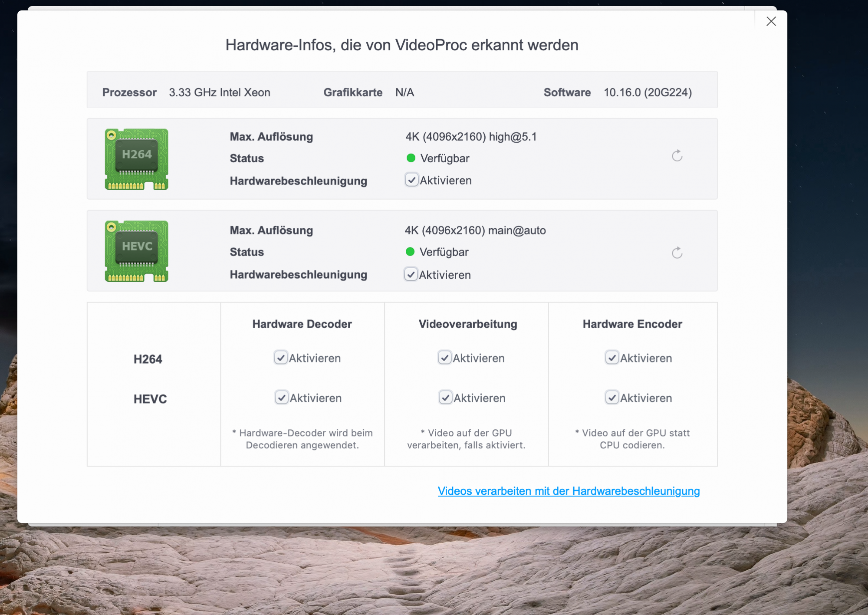Click the H264 chip icon

click(x=136, y=159)
